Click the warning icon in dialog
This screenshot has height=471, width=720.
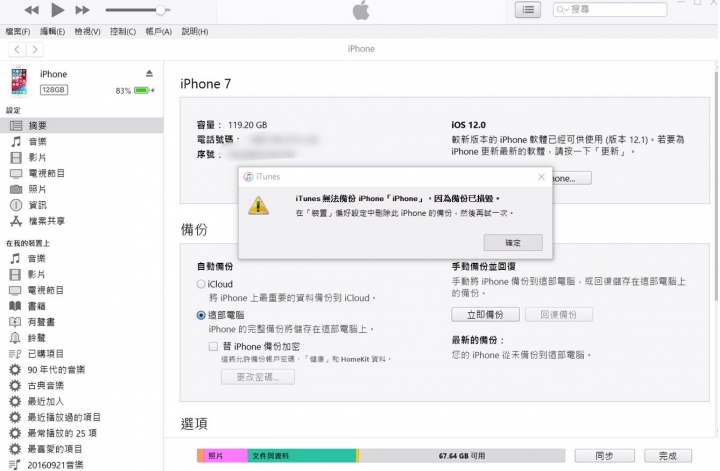point(258,206)
